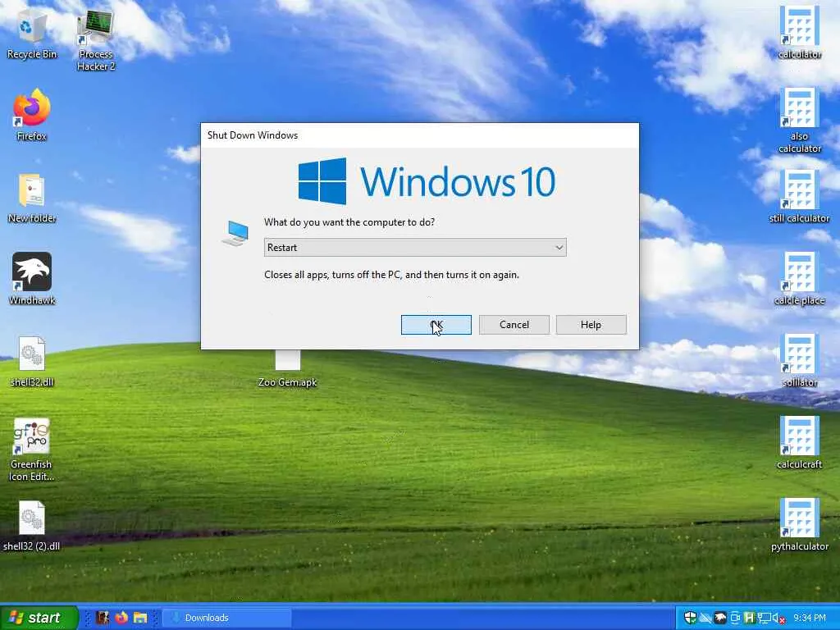Select the Greenfish Icon Editor shortcut
840x630 pixels.
point(32,450)
